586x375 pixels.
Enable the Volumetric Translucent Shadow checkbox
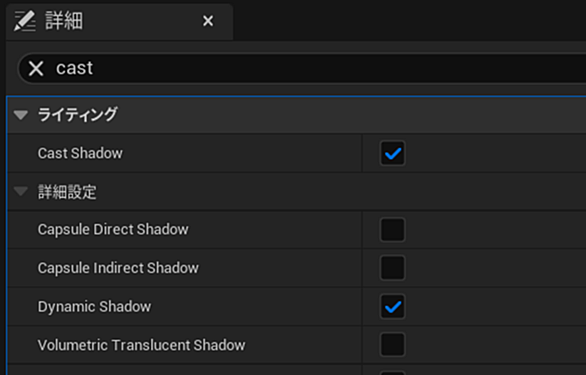(392, 345)
